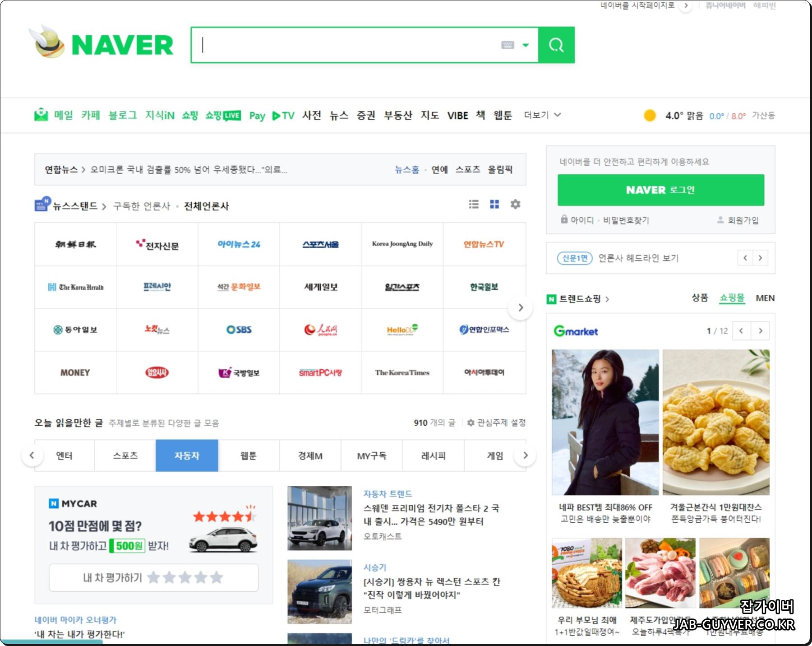Select 전체언론사 filter
Screen dimensions: 812x646
pyautogui.click(x=206, y=206)
